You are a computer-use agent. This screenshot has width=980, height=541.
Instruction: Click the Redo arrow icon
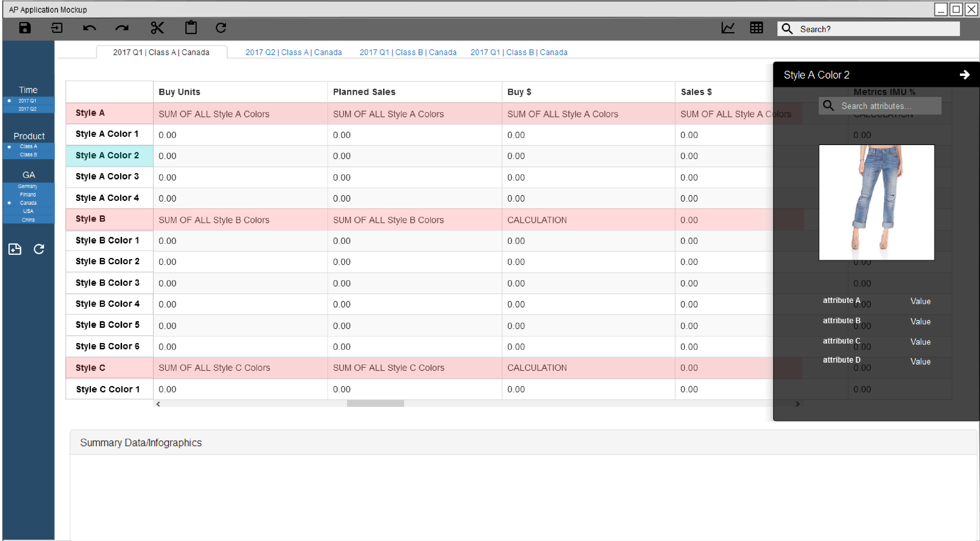pyautogui.click(x=122, y=28)
